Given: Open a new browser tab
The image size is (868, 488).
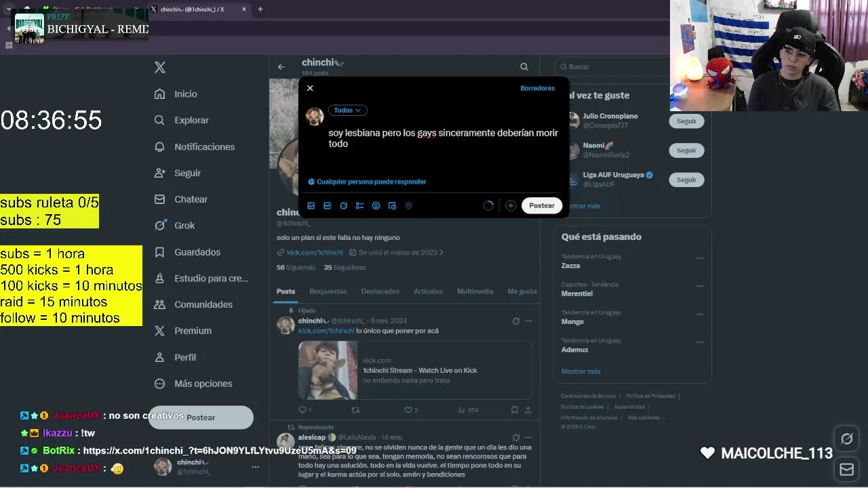Looking at the screenshot, I should pos(260,9).
